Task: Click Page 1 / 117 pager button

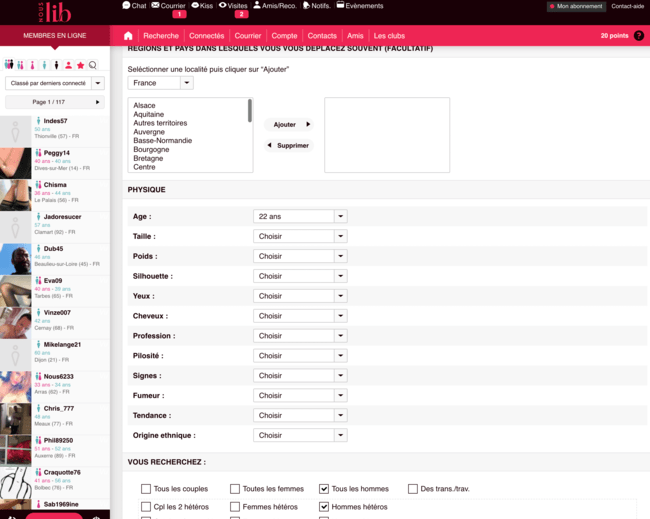Action: tap(55, 102)
